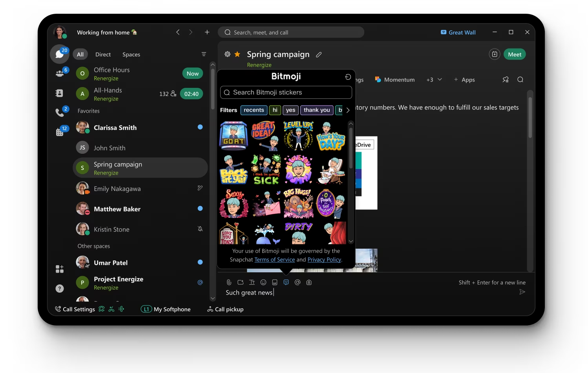Click the filter icon above conversation list
Viewport: 588px width, 373px height.
(204, 54)
